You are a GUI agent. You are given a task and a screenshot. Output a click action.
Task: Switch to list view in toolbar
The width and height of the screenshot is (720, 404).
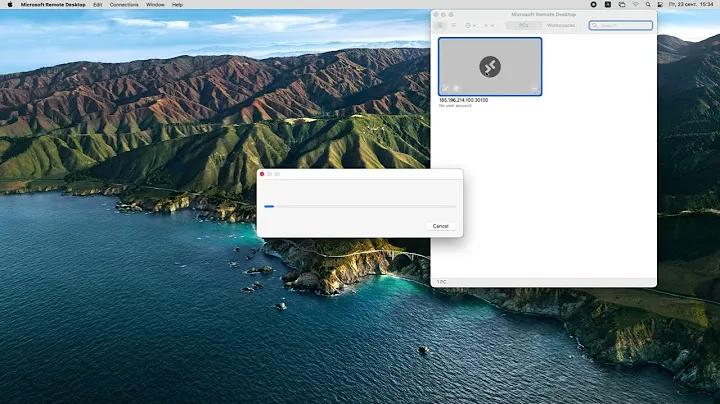tap(452, 25)
